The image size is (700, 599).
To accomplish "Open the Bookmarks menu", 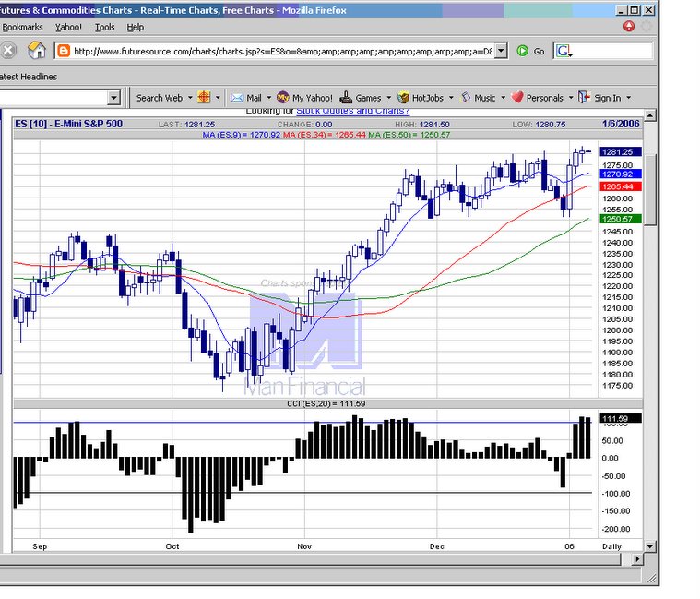I will point(22,28).
